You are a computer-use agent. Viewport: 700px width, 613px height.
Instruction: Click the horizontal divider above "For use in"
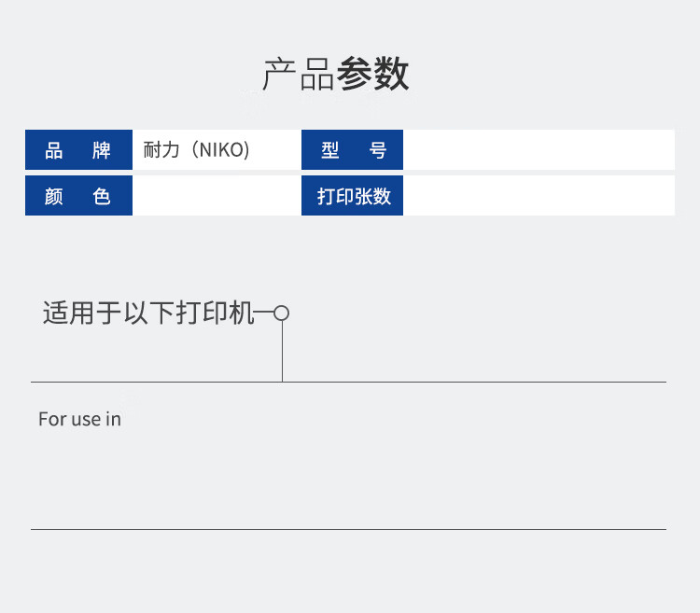coord(467,382)
